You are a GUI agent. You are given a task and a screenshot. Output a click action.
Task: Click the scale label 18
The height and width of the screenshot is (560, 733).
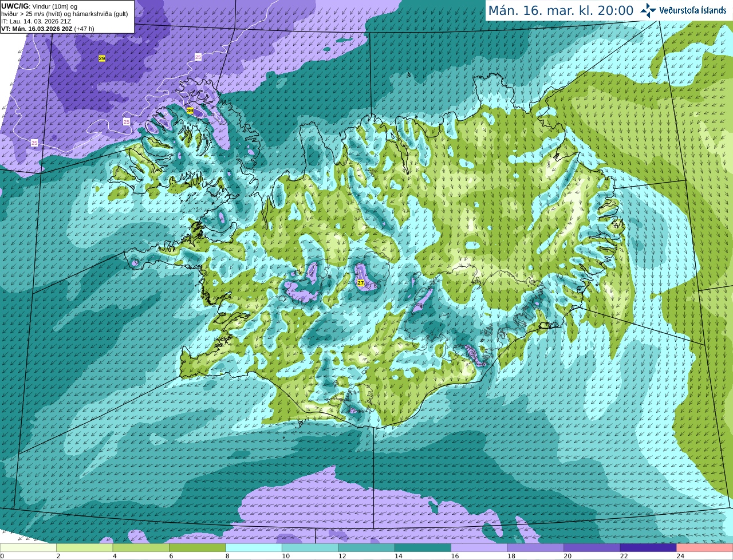tap(511, 556)
